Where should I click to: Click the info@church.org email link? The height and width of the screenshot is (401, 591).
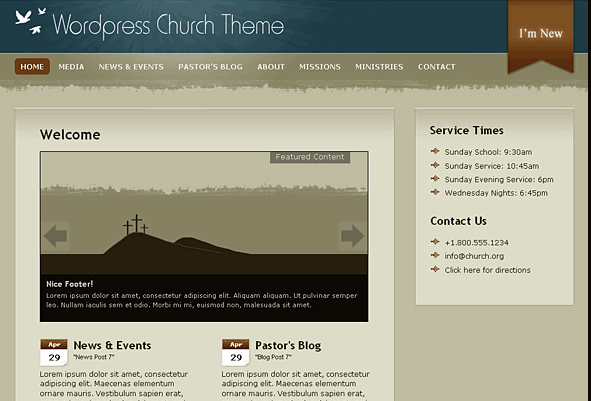click(x=474, y=256)
